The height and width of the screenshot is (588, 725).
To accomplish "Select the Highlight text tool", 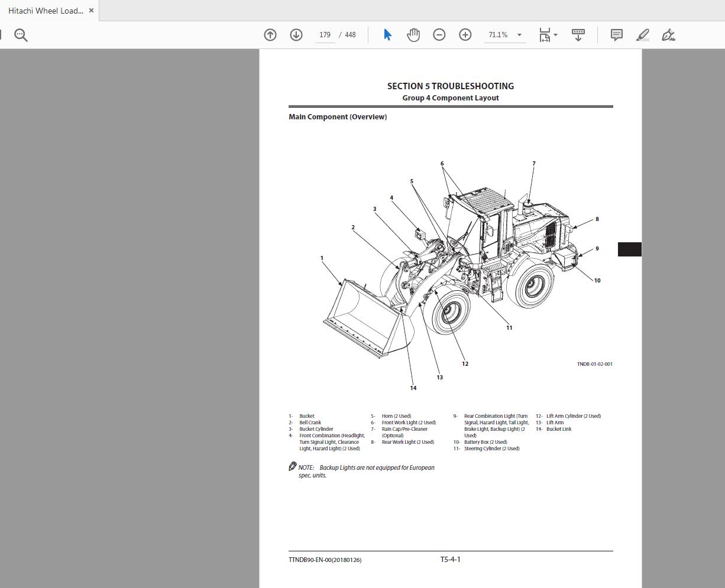I will pos(642,35).
